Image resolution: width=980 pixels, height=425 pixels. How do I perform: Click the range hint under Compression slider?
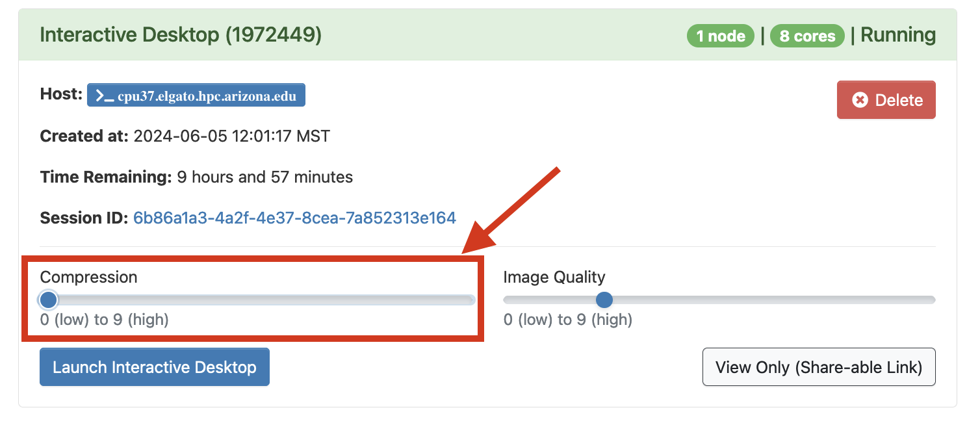(x=104, y=319)
